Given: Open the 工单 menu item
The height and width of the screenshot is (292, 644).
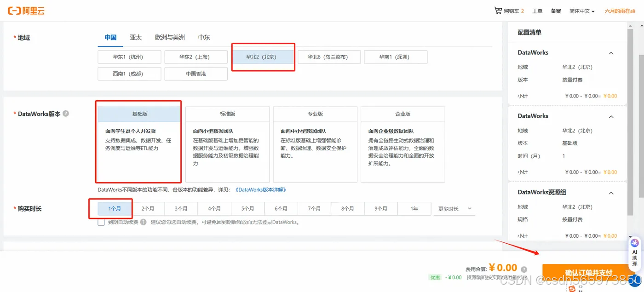Looking at the screenshot, I should pyautogui.click(x=537, y=10).
